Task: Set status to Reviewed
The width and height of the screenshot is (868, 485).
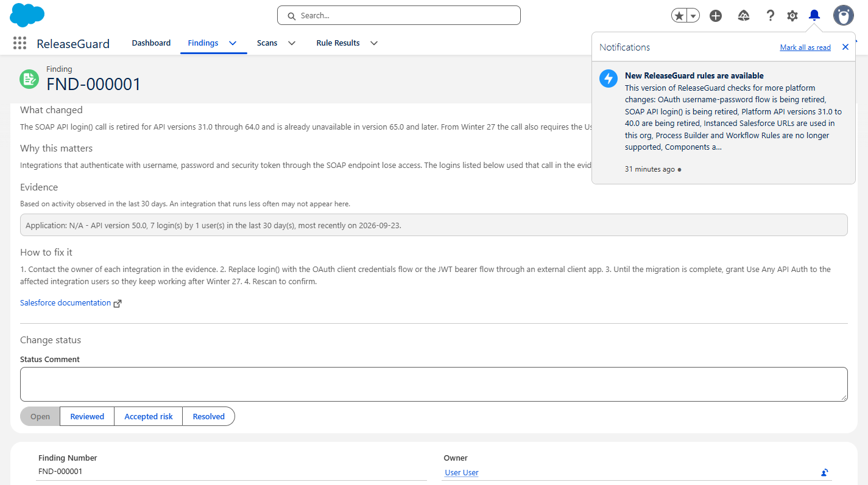Action: click(x=87, y=417)
